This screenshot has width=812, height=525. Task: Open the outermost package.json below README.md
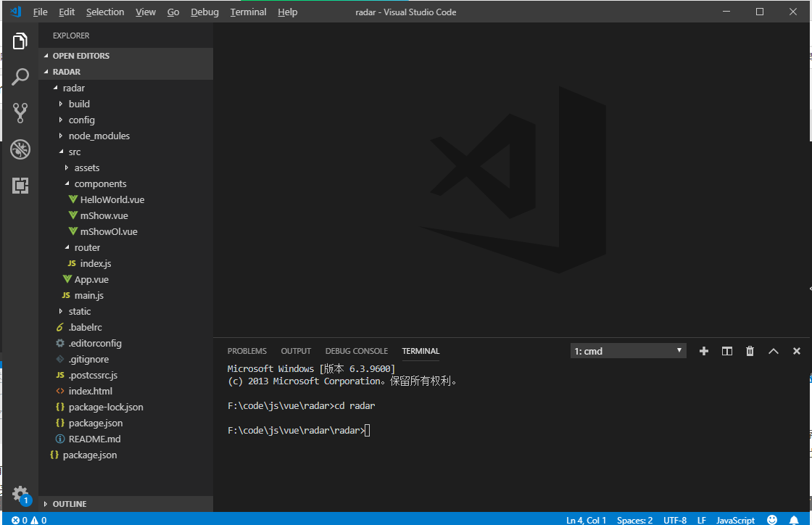tap(90, 455)
